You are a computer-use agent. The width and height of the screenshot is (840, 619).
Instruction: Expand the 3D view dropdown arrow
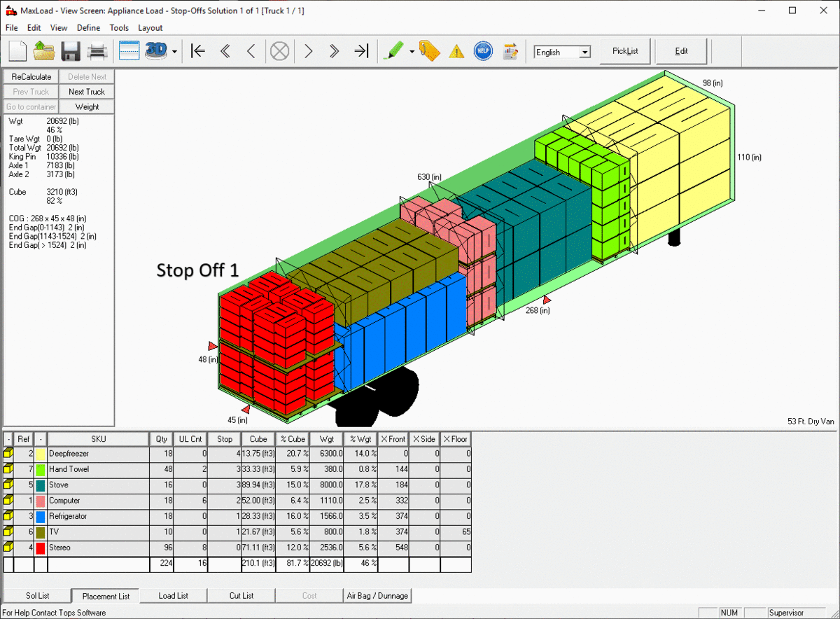click(x=174, y=52)
